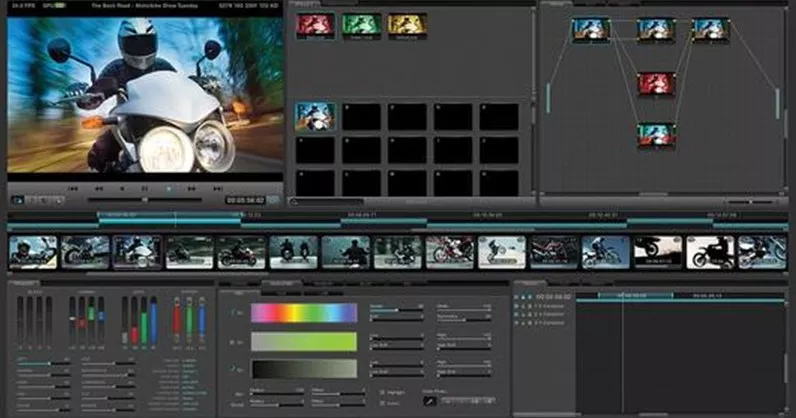Toggle the loop icon beside viewer timecode
This screenshot has height=418, width=796.
click(273, 200)
